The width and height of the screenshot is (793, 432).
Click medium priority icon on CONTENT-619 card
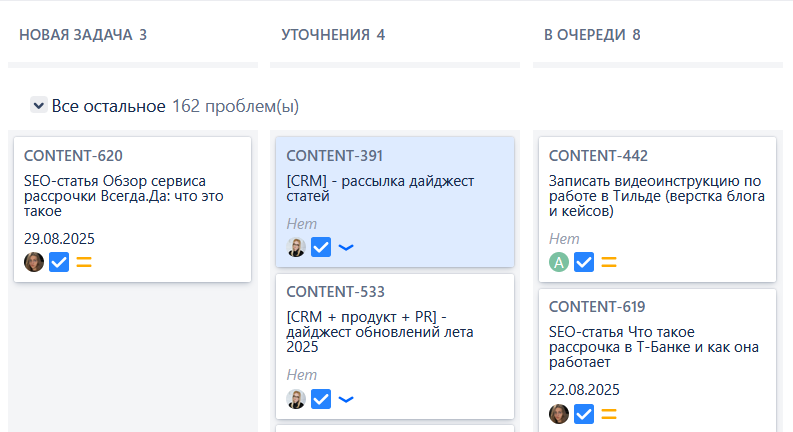(x=609, y=414)
